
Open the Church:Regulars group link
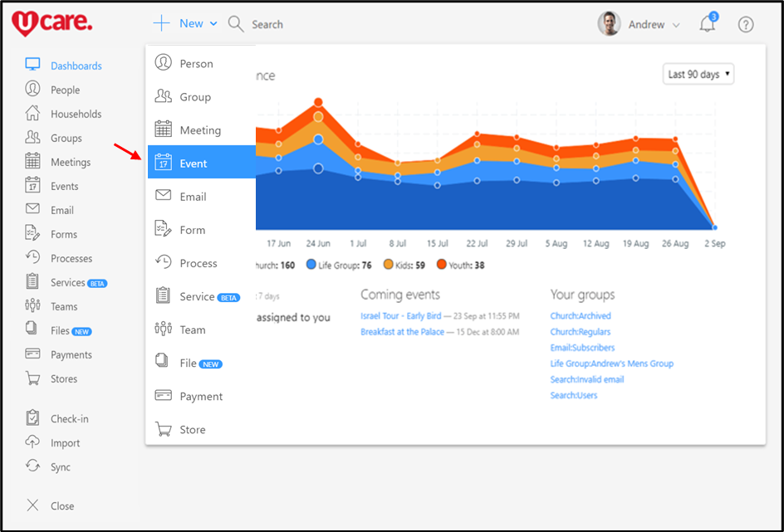[x=580, y=332]
